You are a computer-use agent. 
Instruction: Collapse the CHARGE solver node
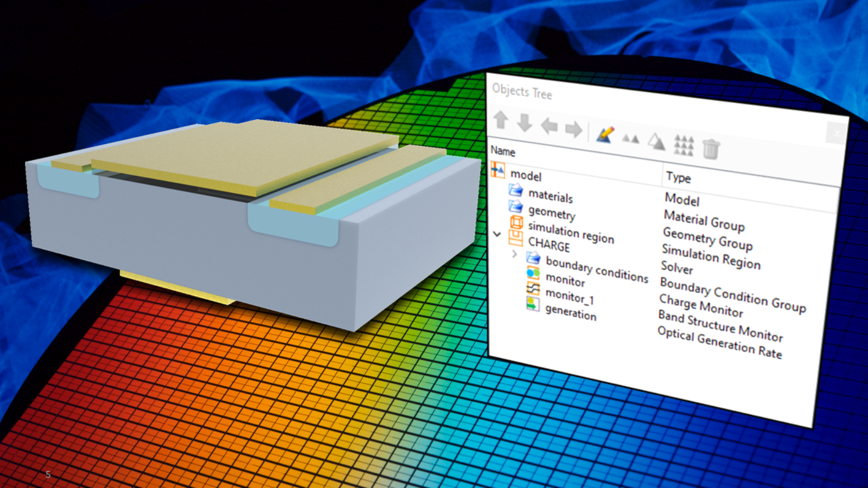pos(497,234)
